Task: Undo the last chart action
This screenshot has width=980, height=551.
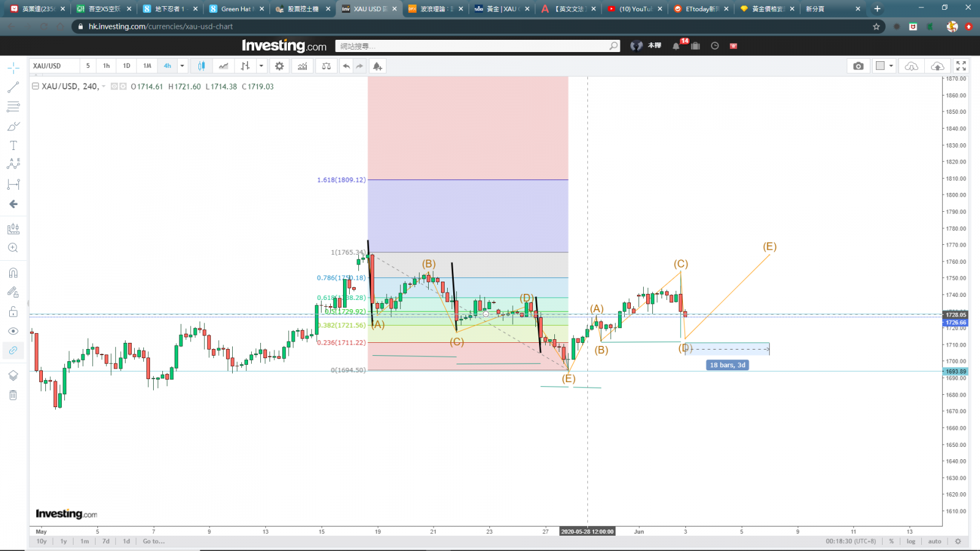Action: click(347, 66)
